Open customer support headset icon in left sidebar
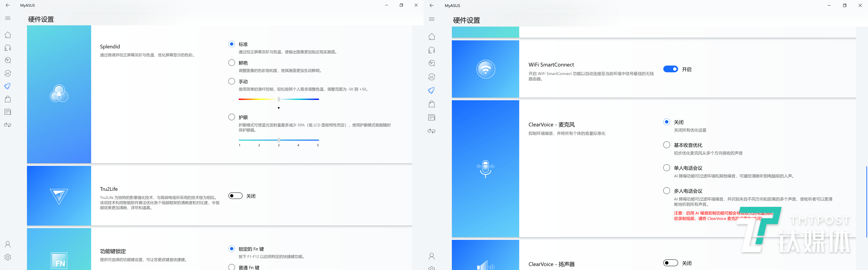Image resolution: width=868 pixels, height=270 pixels. coord(8,48)
